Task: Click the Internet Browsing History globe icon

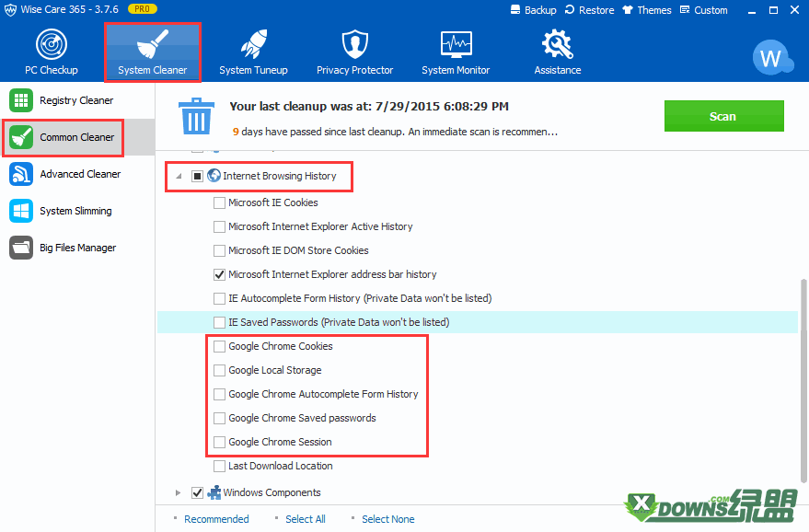Action: [214, 176]
